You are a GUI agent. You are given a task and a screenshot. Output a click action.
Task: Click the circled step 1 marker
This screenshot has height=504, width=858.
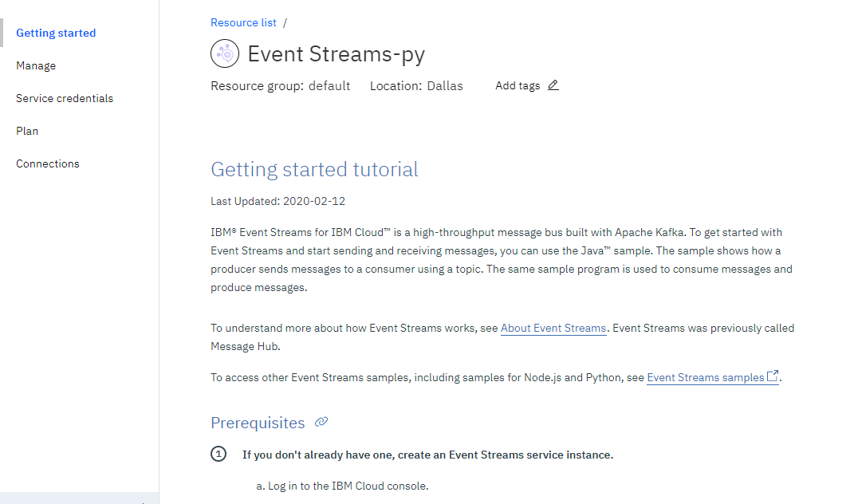tap(218, 454)
